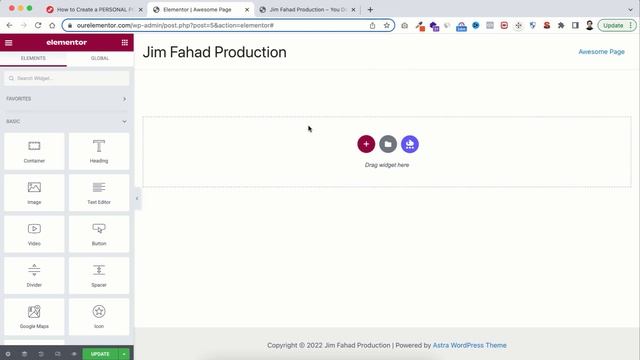
Task: Toggle the browser side panel
Action: (x=575, y=25)
